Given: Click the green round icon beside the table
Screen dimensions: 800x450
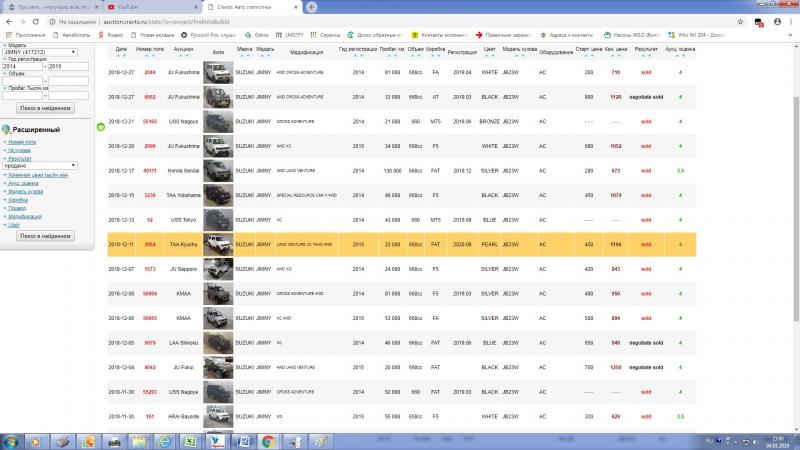Looking at the screenshot, I should click(101, 127).
